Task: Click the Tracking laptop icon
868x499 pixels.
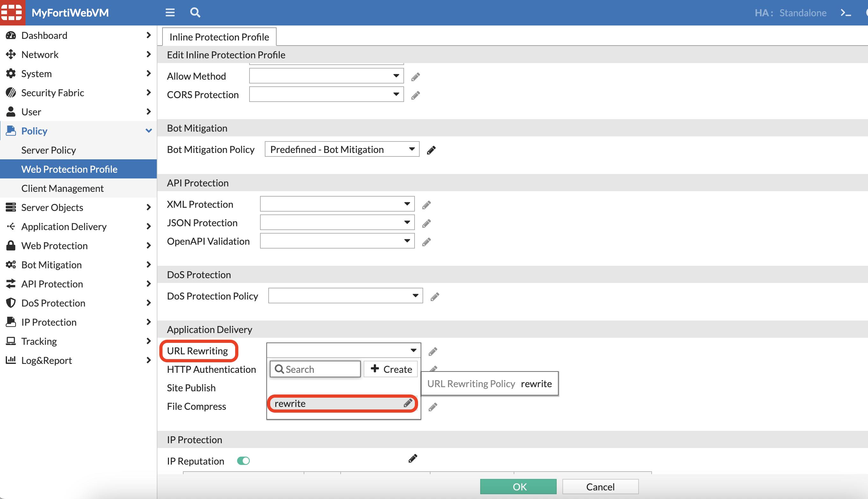Action: pyautogui.click(x=11, y=341)
